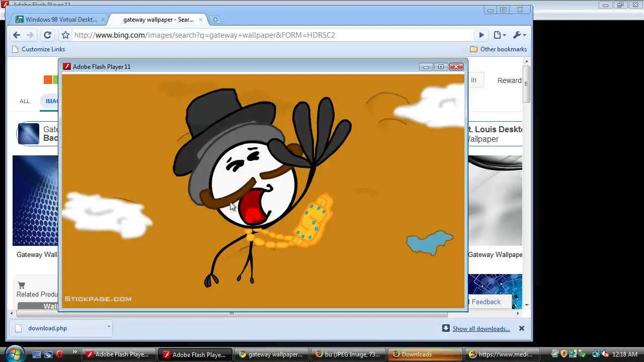Click Show all downloads link

click(481, 328)
